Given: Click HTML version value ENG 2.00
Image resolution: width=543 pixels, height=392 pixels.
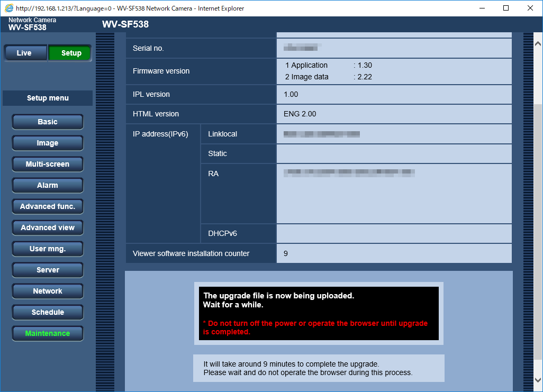Looking at the screenshot, I should [300, 114].
